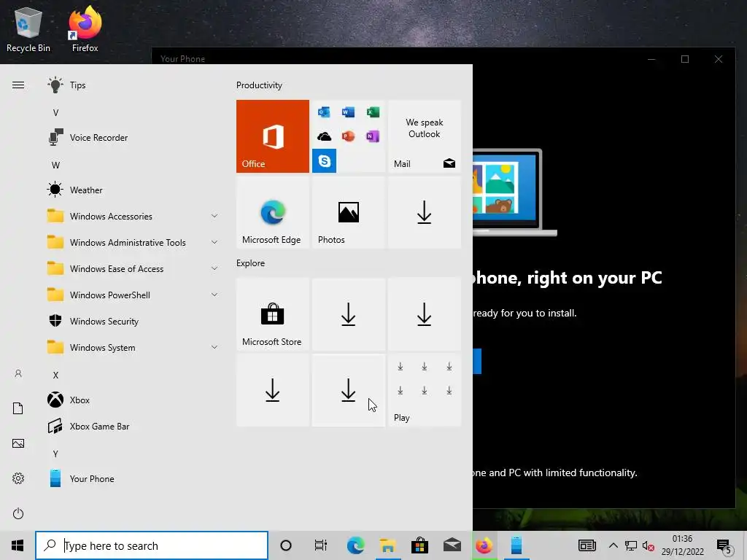
Task: Expand the Start menu hamburger
Action: (x=18, y=85)
